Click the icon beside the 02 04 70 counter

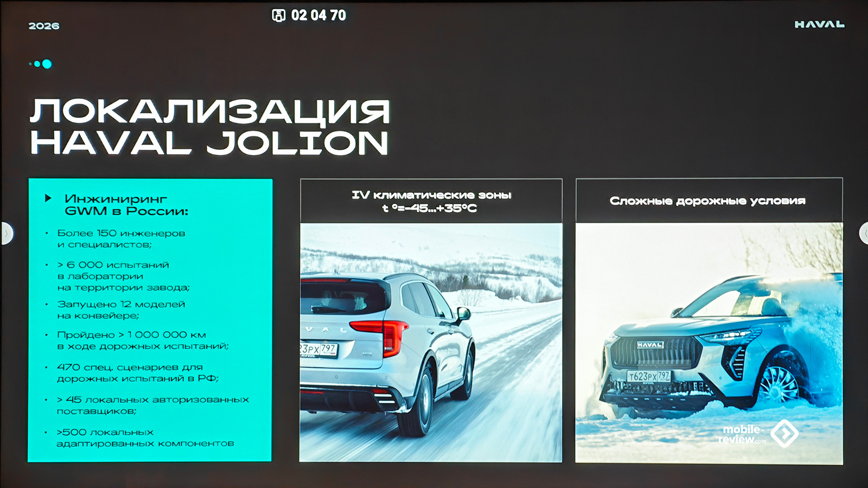[x=278, y=15]
